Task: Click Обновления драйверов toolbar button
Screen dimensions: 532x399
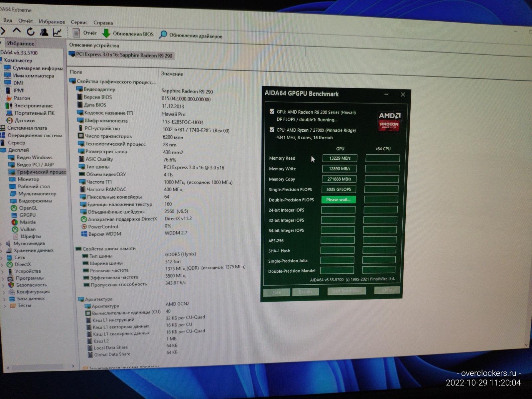Action: 191,35
